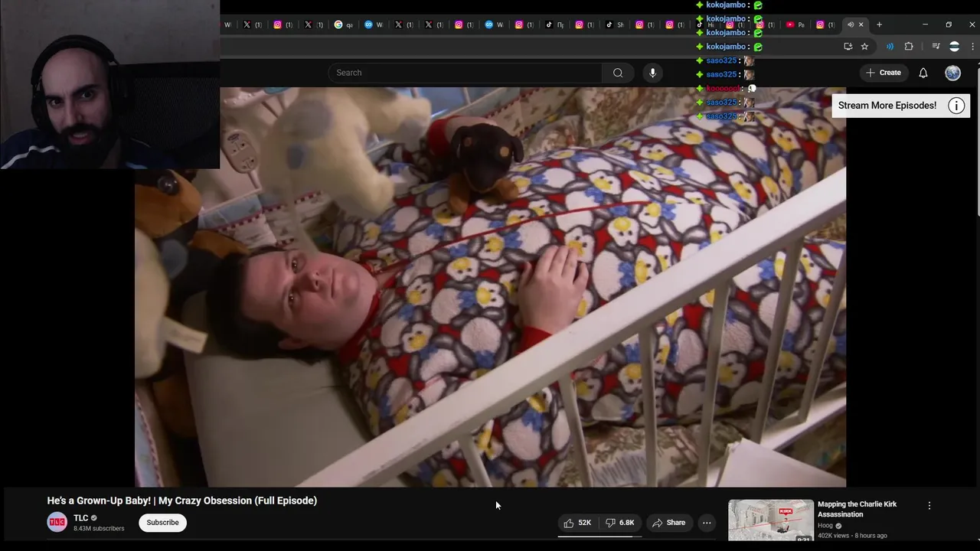Screen dimensions: 980x551
Task: Click the Share button
Action: [x=668, y=523]
